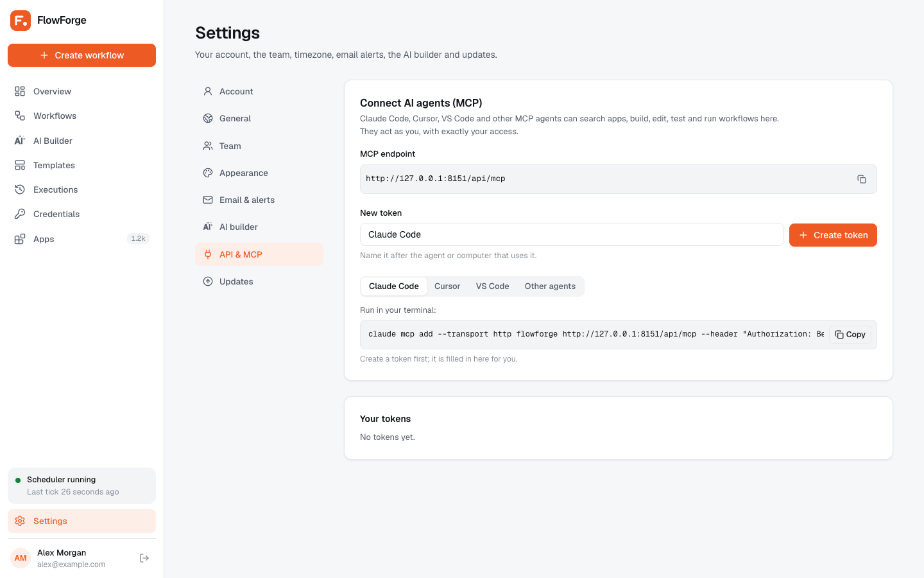
Task: Click the alex@example.com email text
Action: (x=71, y=565)
